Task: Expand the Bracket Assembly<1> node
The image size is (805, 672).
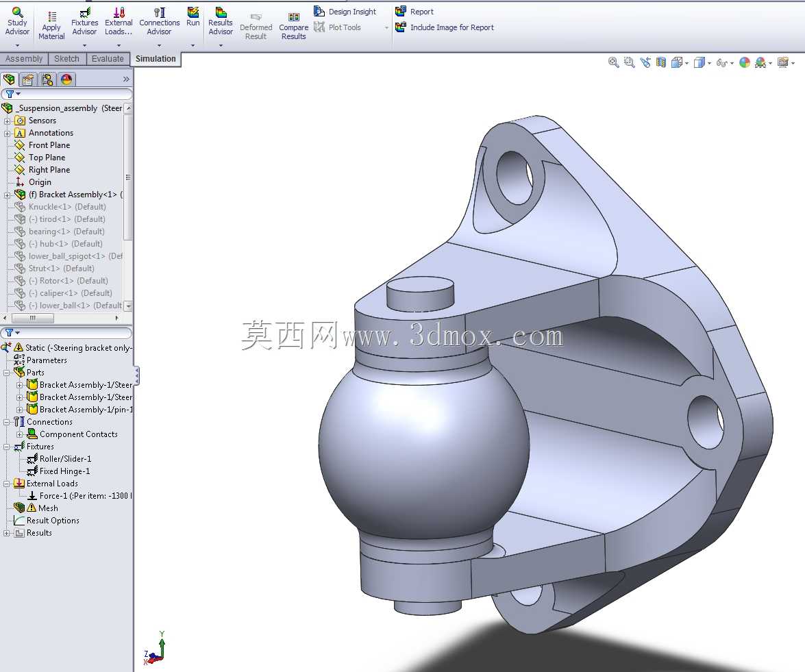Action: 7,195
